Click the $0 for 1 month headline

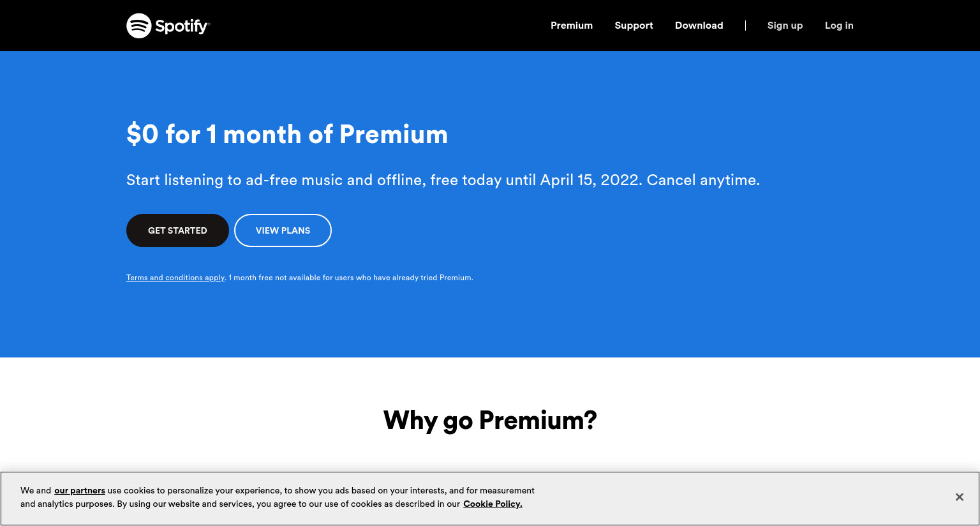click(287, 134)
